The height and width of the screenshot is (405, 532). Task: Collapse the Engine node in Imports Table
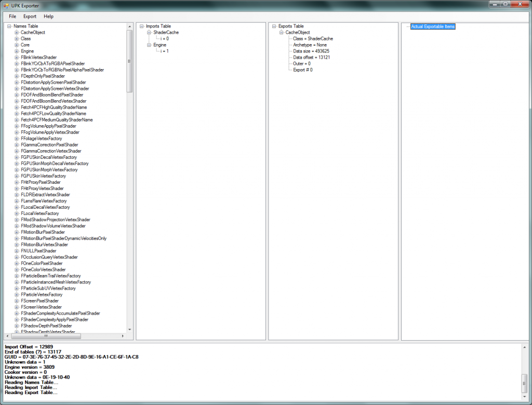[149, 45]
